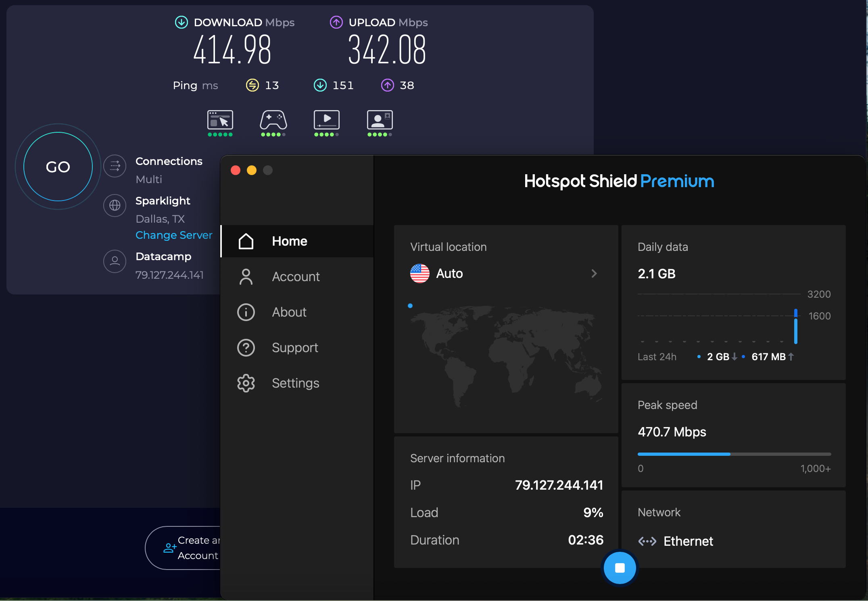Click the Load value 9%
868x601 pixels.
593,512
